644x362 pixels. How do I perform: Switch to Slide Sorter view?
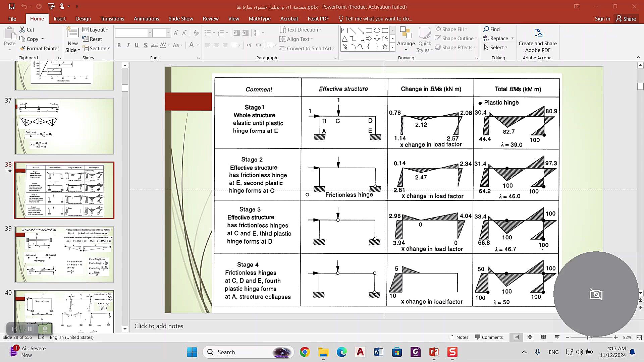coord(530,337)
